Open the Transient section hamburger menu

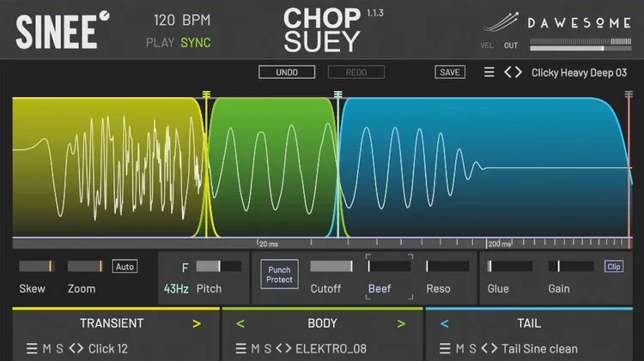coord(32,349)
